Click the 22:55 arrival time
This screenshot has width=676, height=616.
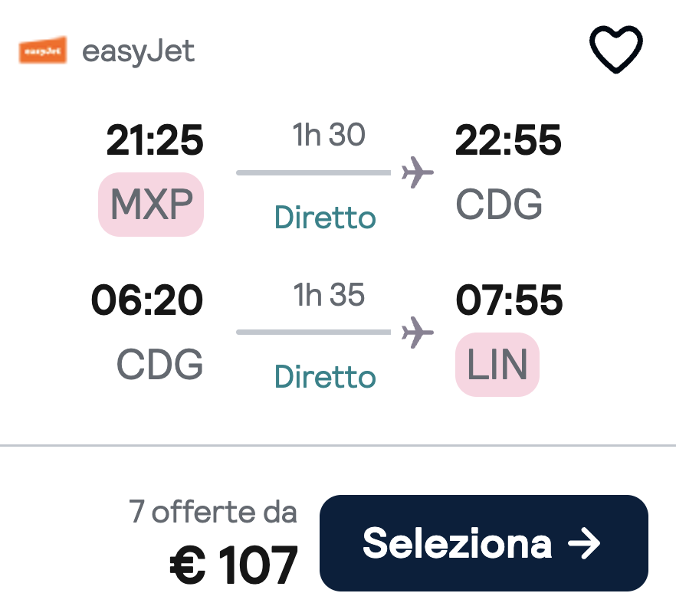(x=508, y=141)
